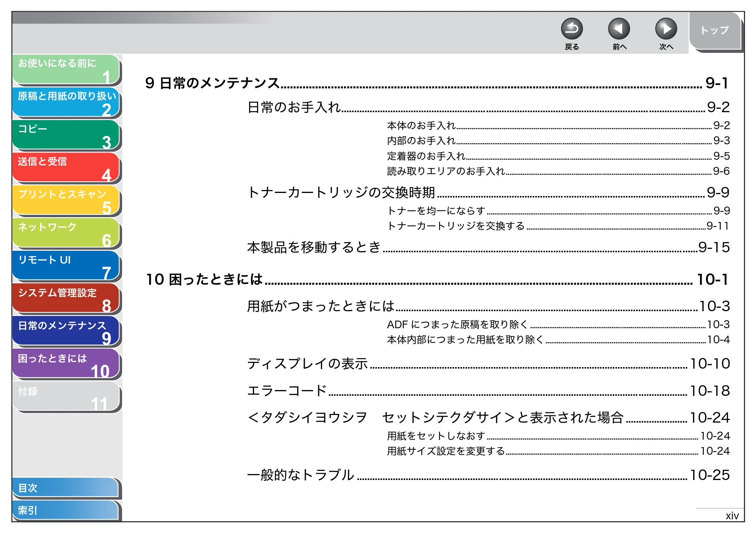This screenshot has height=534, width=756.
Task: Select chapter tab 3 コピー
Action: tap(66, 135)
